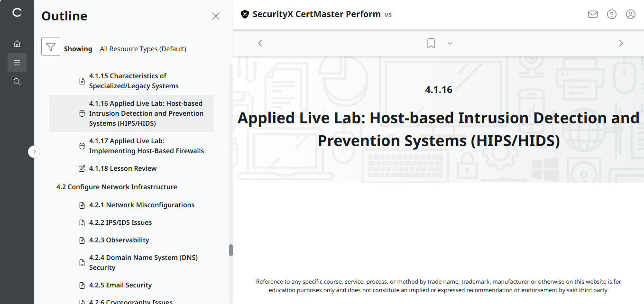The width and height of the screenshot is (644, 304).
Task: Expand the collapsed side panel arrow
Action: 34,151
